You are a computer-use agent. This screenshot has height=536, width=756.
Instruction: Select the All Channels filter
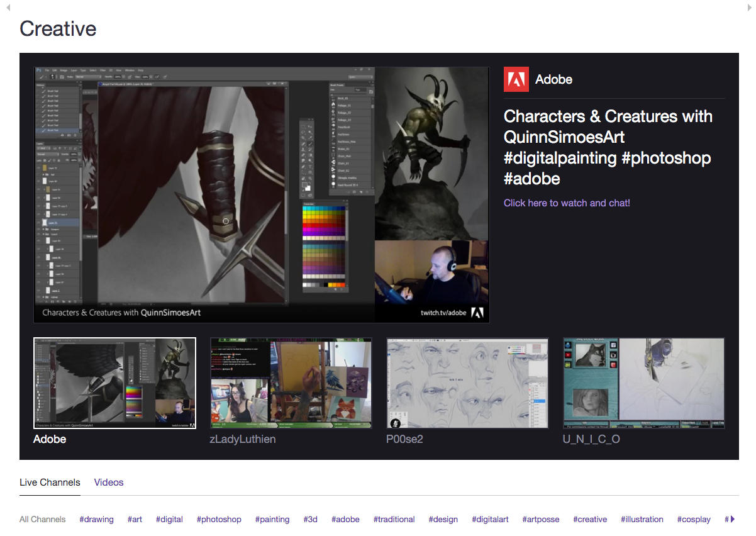(x=42, y=519)
